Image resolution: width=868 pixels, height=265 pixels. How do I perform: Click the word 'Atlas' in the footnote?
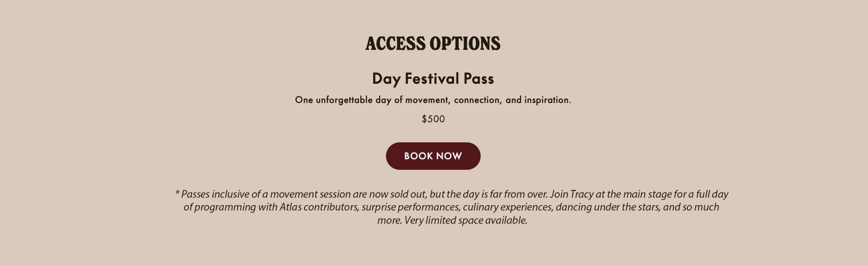pyautogui.click(x=290, y=207)
